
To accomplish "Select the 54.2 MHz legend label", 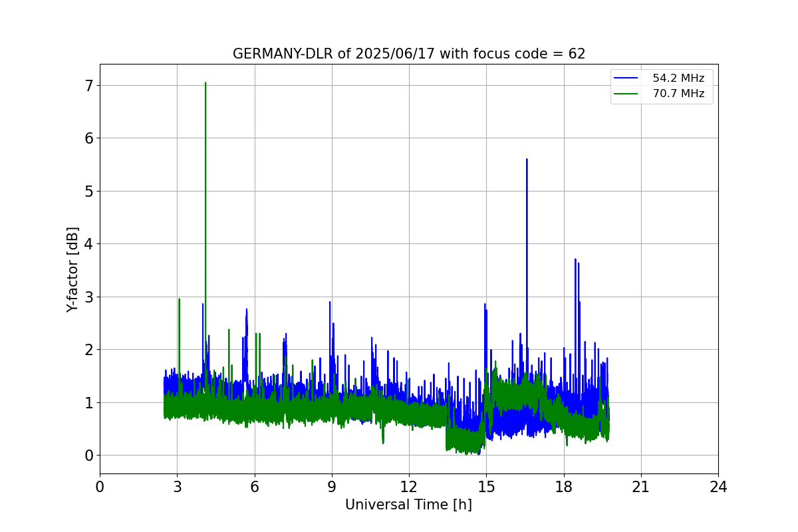I will pos(678,78).
